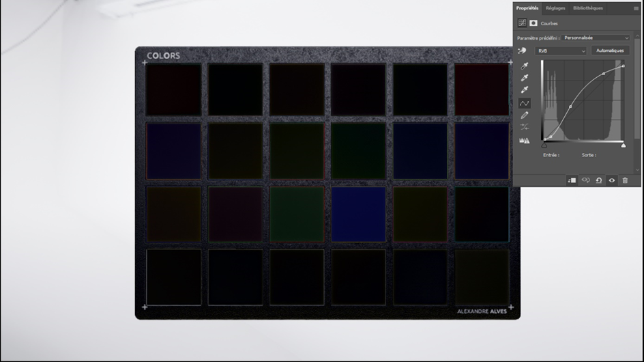Image resolution: width=644 pixels, height=362 pixels.
Task: Clip adjustment to layer below
Action: coord(572,180)
